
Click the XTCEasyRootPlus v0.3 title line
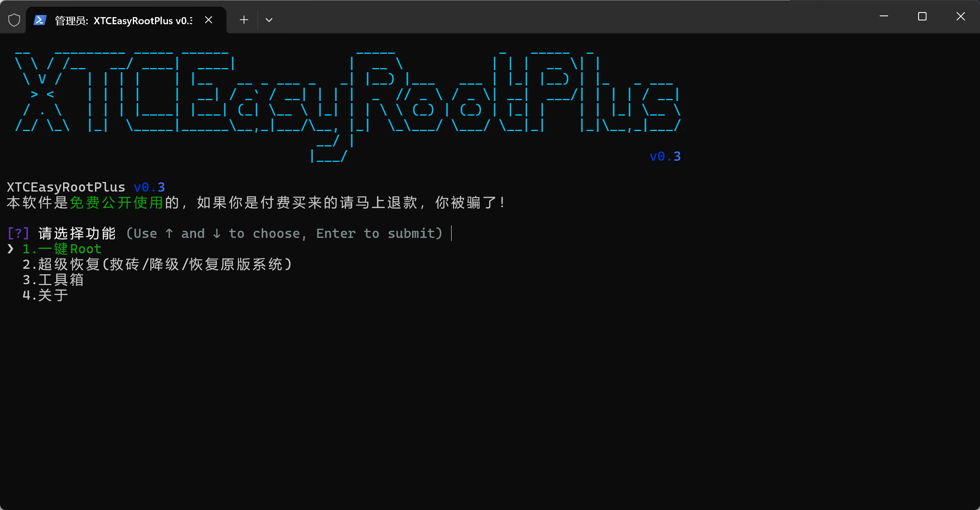pyautogui.click(x=86, y=187)
